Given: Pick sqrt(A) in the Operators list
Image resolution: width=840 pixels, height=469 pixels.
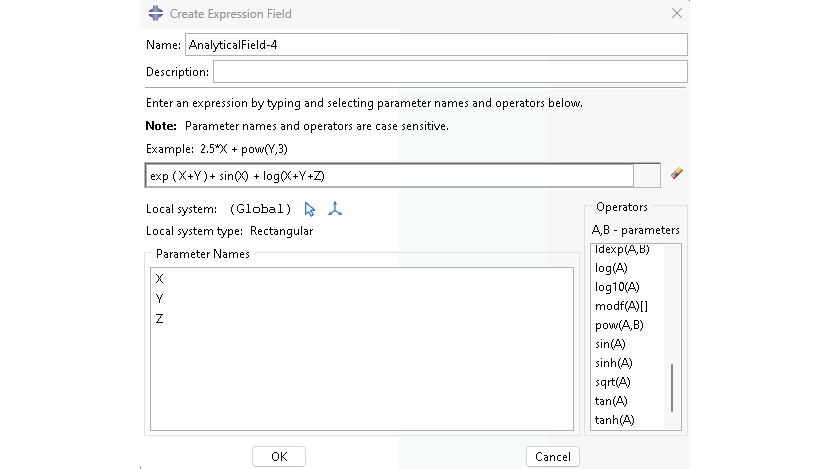Looking at the screenshot, I should (613, 382).
